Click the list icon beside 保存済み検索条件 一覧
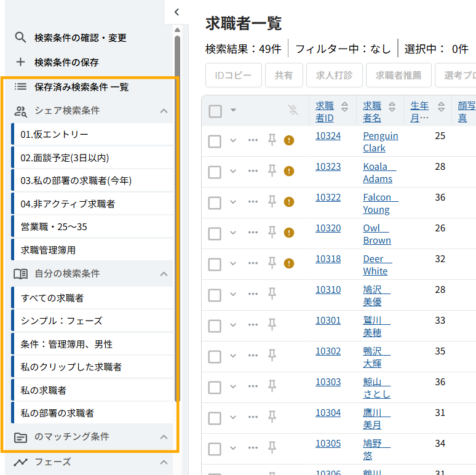Viewport: 476px width, 475px height. [20, 87]
